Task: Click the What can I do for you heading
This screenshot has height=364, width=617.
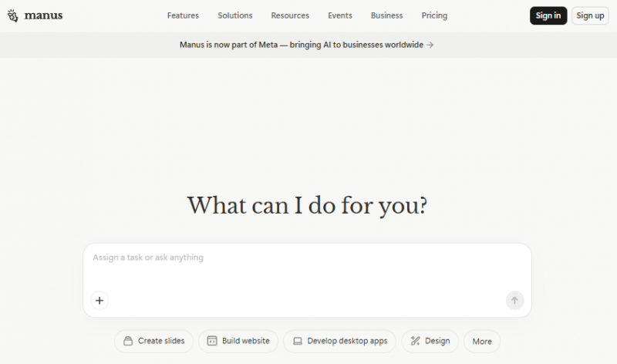Action: (x=307, y=205)
